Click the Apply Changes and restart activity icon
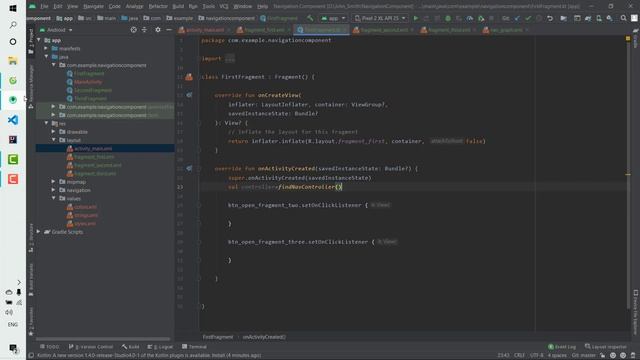Screen dimensions: 640x360 point(427,18)
